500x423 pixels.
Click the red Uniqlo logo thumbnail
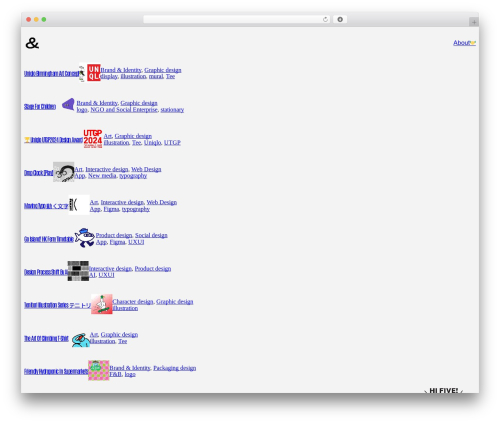(94, 73)
